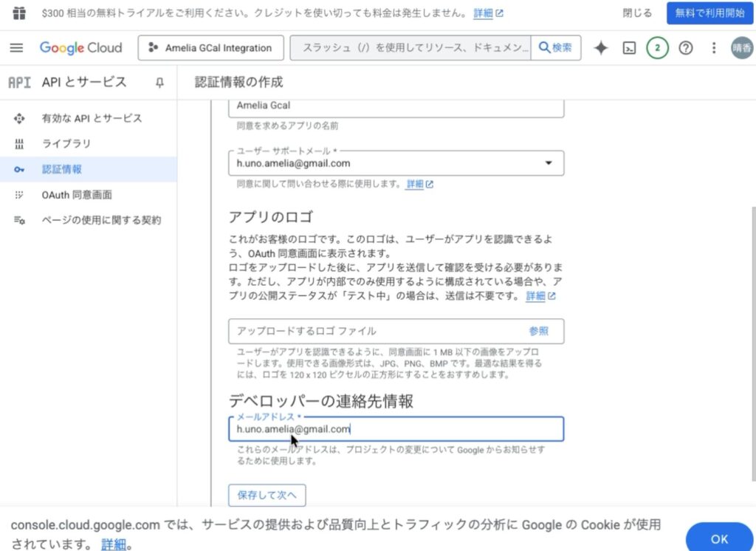Click the Google Cloud logo
The width and height of the screenshot is (756, 551).
[81, 48]
